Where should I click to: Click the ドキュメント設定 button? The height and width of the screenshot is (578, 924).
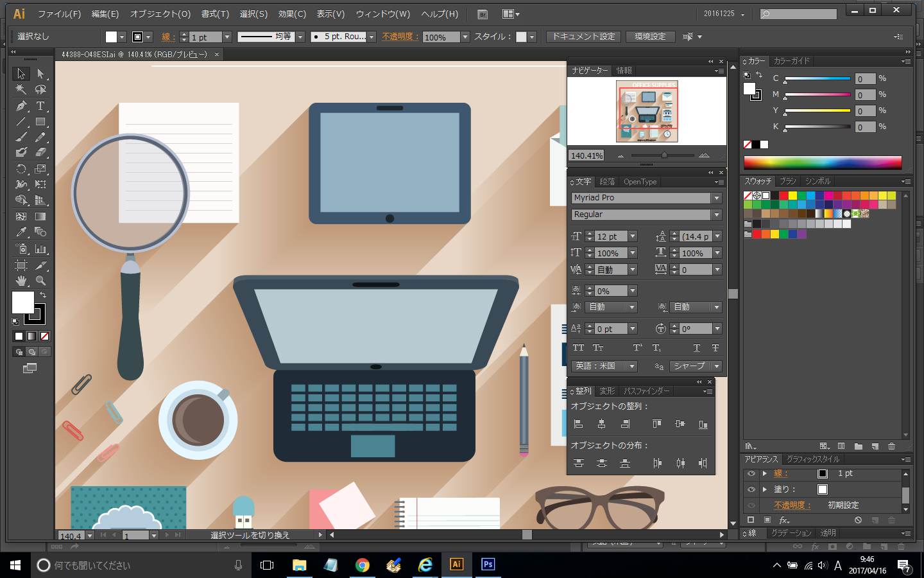584,37
